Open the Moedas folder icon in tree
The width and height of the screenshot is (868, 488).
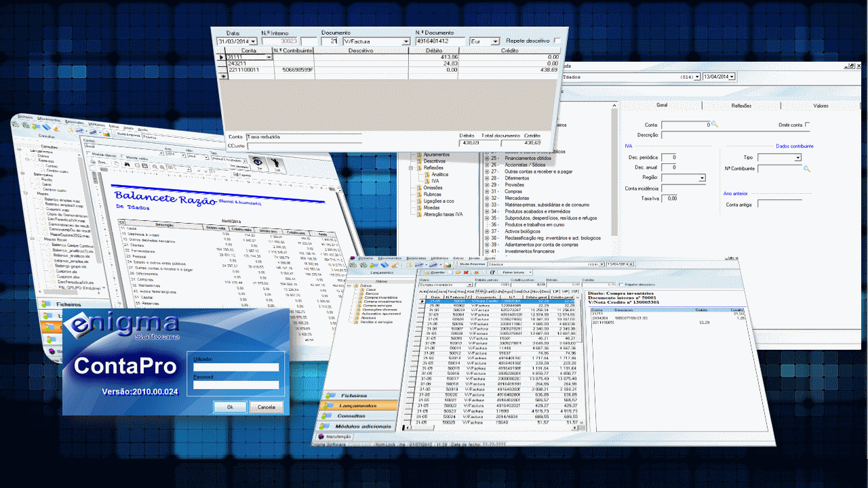418,207
